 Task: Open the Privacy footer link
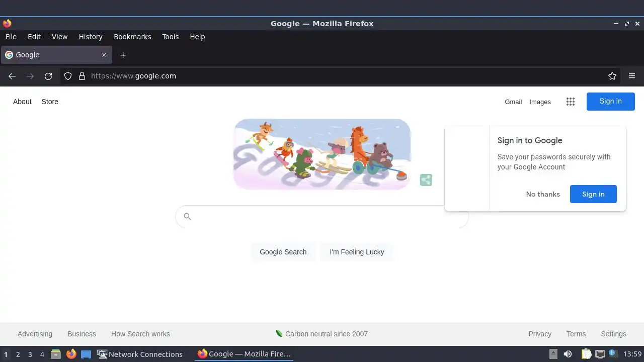(x=540, y=334)
